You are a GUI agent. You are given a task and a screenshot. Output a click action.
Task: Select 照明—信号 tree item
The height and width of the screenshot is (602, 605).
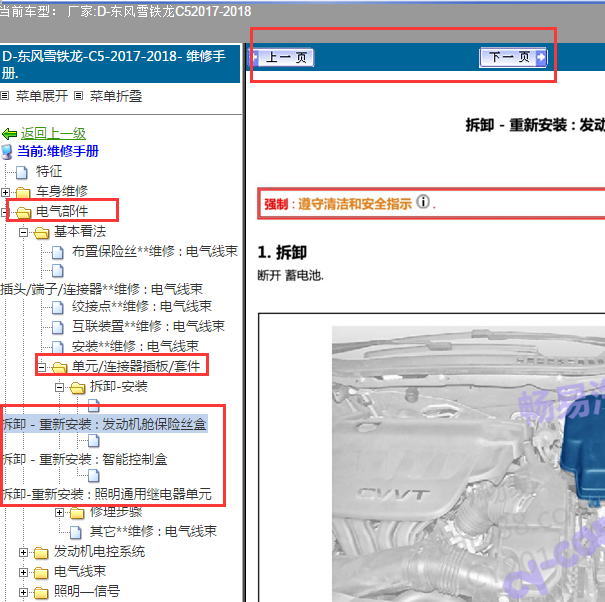coord(87,591)
